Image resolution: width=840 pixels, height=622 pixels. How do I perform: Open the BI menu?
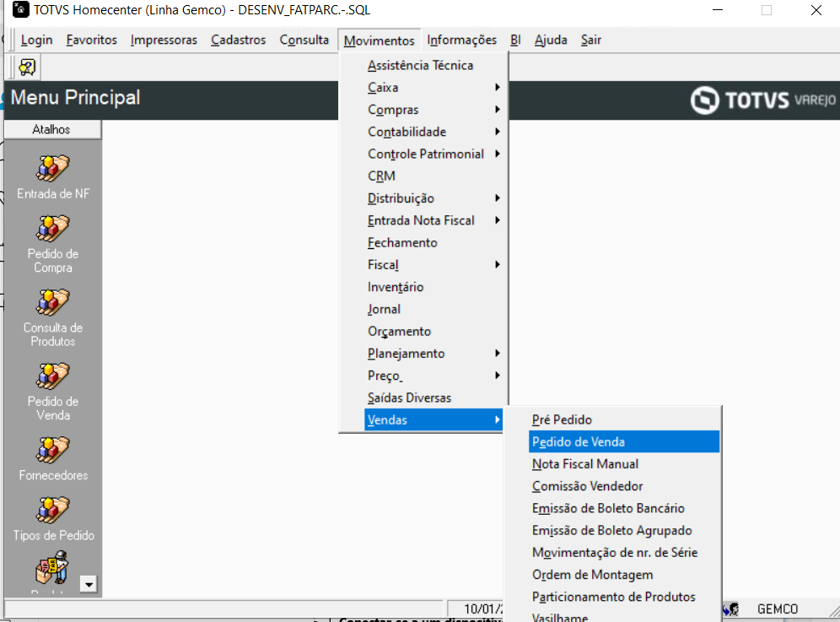pyautogui.click(x=515, y=40)
